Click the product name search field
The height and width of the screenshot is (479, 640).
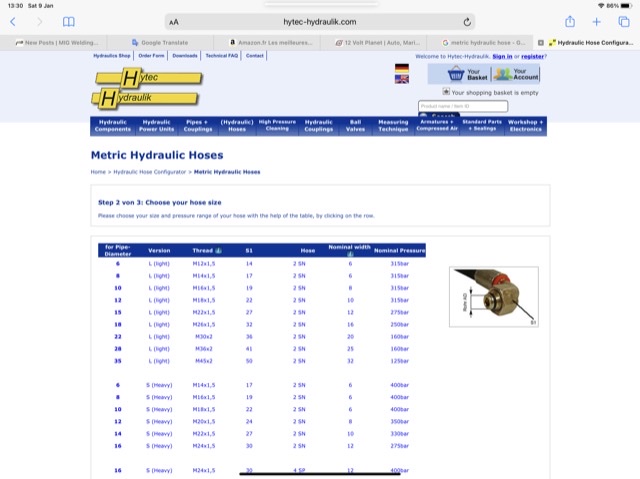point(463,106)
